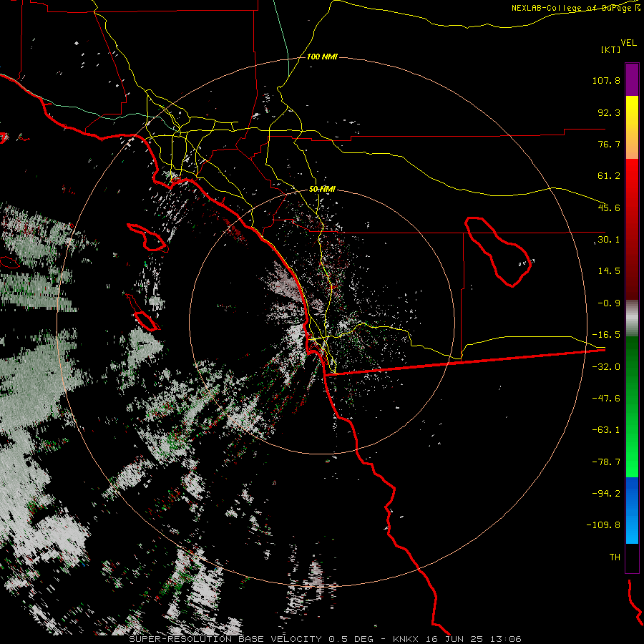
Task: Click the dark blue segment of the color bar
Action: click(632, 493)
